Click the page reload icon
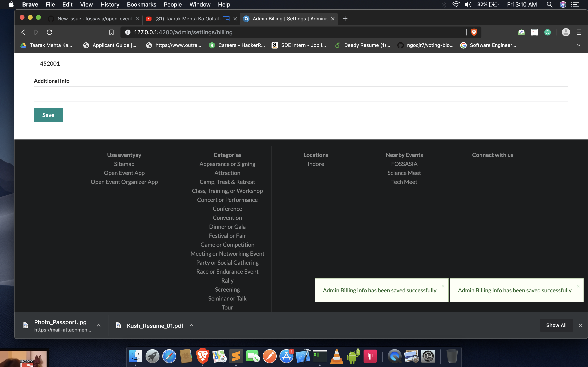The width and height of the screenshot is (588, 367). 49,32
